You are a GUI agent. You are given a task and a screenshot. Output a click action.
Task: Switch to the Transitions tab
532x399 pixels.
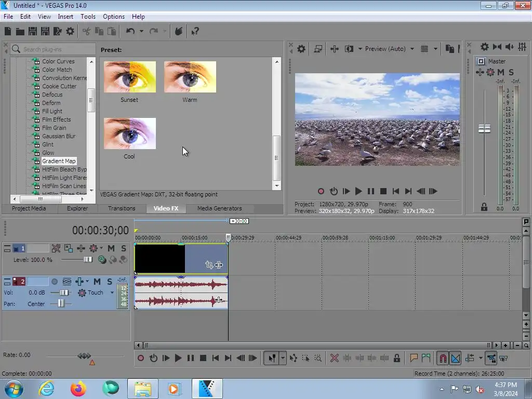[122, 208]
